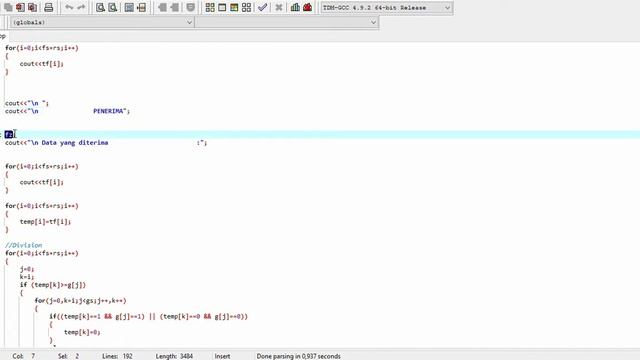Click the 'PENERIMA' string in the code

click(108, 111)
